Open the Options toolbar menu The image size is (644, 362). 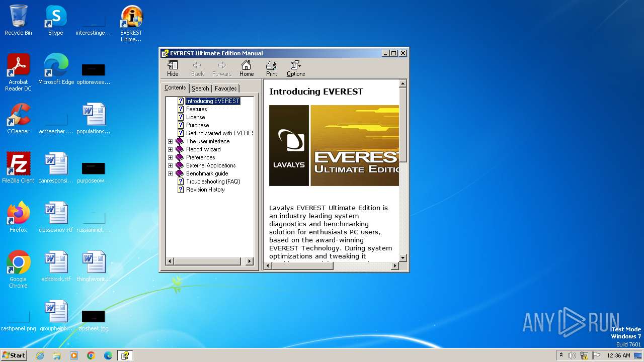point(296,68)
